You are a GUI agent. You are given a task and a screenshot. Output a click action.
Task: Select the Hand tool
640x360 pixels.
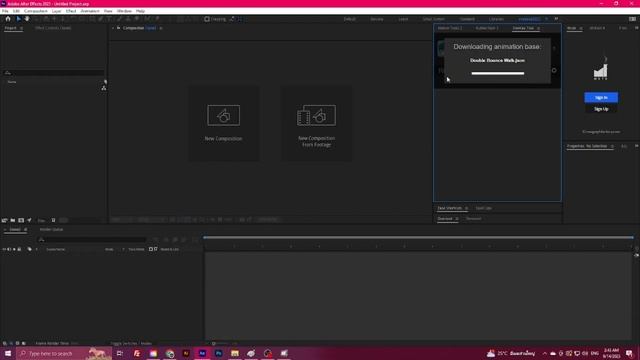[27, 19]
